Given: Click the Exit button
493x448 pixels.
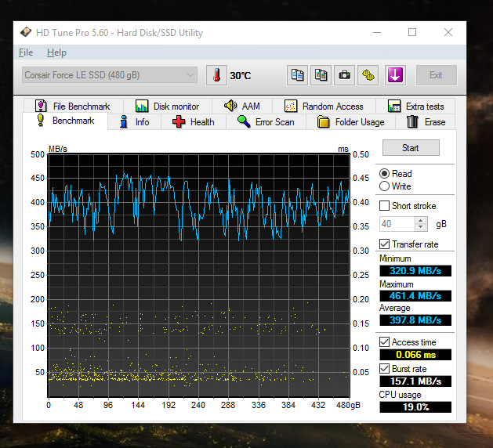Looking at the screenshot, I should pos(436,75).
